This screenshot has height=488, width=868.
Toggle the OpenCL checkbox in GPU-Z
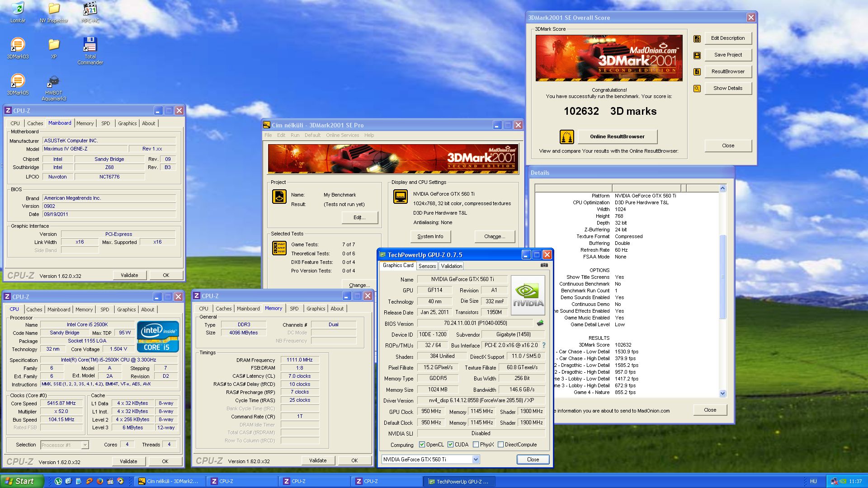[x=422, y=445]
